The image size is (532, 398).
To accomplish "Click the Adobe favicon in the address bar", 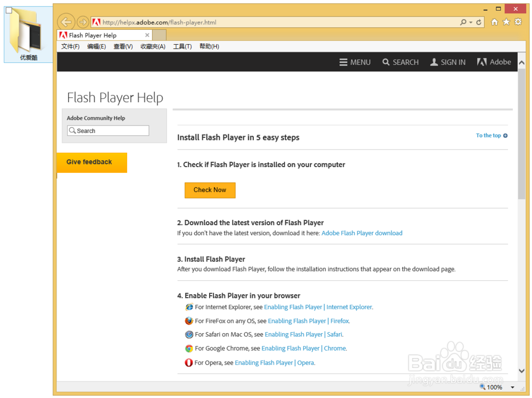I will coord(96,22).
